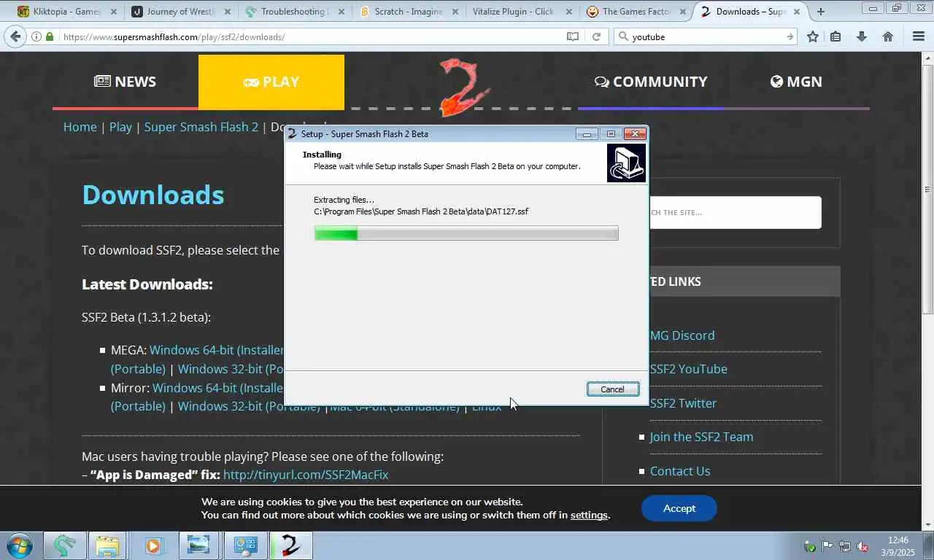Viewport: 934px width, 560px height.
Task: Select SSF2 setup in taskbar
Action: [x=291, y=545]
